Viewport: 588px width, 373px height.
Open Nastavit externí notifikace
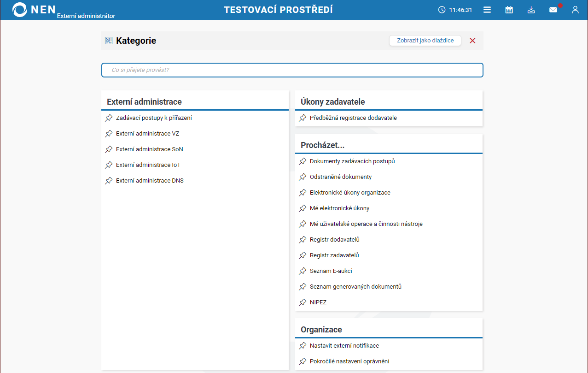pos(344,346)
